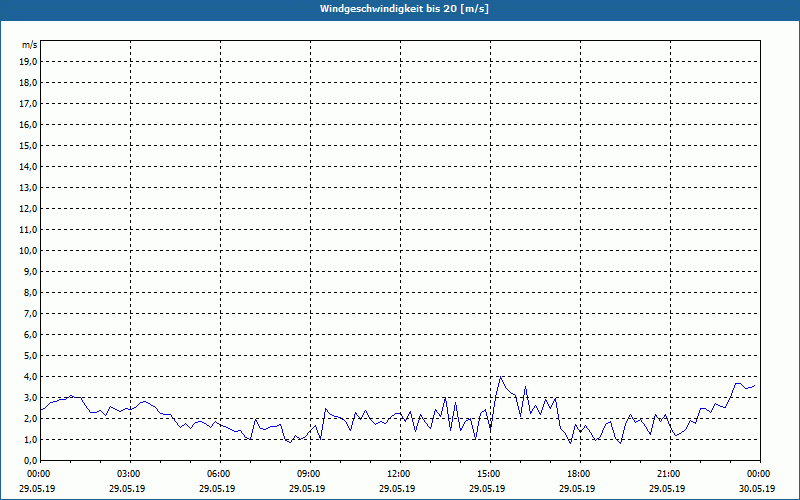Image resolution: width=800 pixels, height=500 pixels.
Task: Select the 7,0 y-axis label
Action: click(x=31, y=313)
